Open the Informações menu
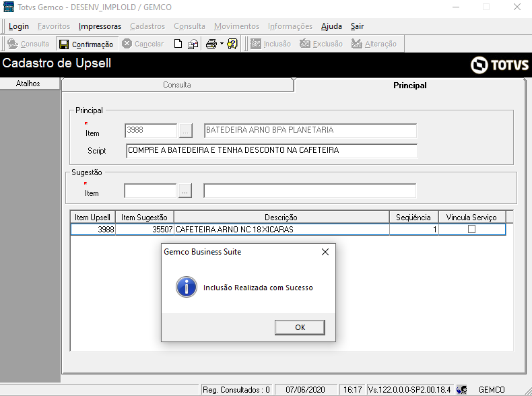 coord(290,26)
